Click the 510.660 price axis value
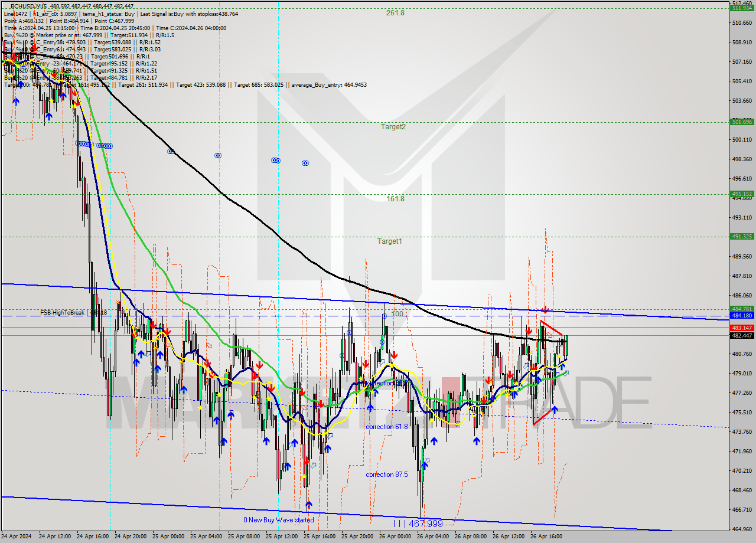 [x=742, y=23]
